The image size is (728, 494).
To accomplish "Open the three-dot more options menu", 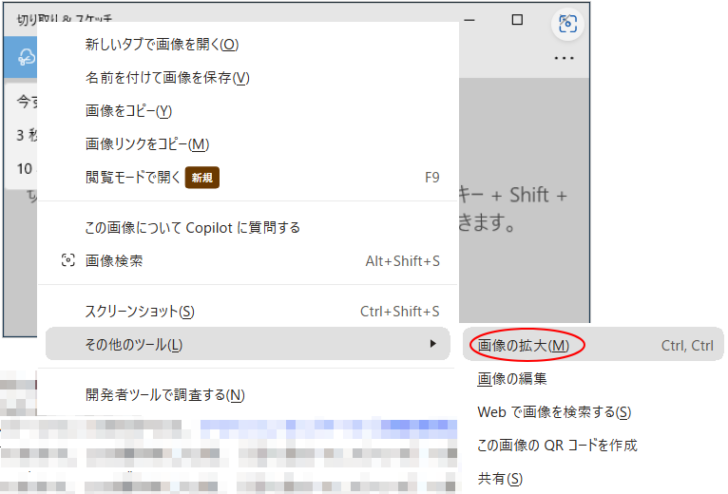I will tap(564, 58).
